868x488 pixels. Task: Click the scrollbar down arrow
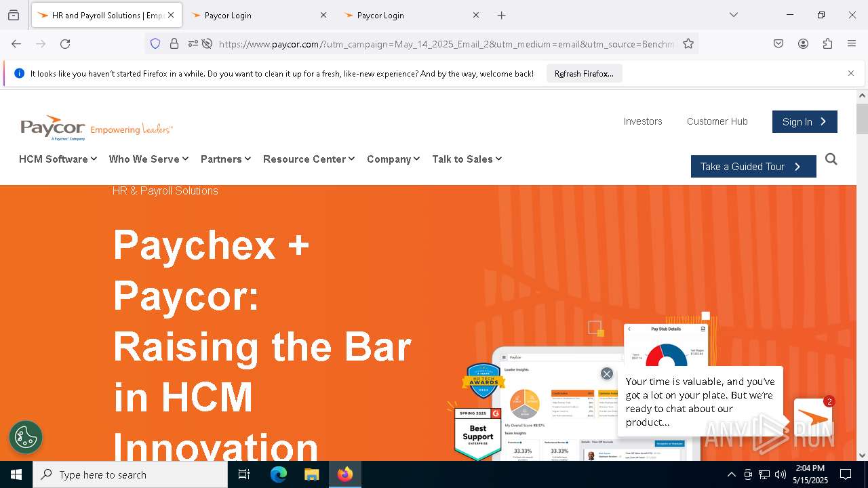point(862,455)
